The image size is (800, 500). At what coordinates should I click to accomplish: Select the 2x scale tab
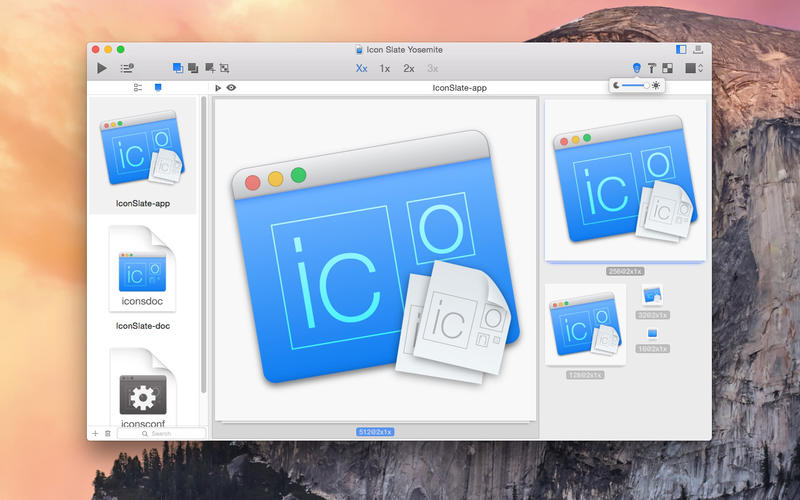[409, 68]
